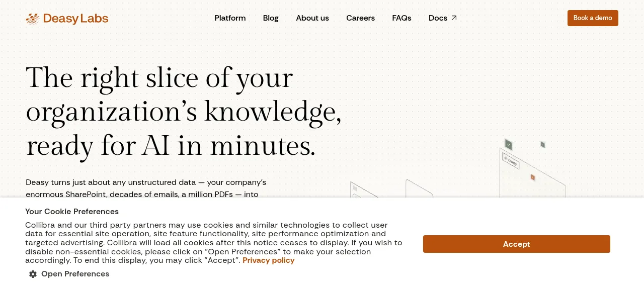Open the FAQs page

point(401,18)
